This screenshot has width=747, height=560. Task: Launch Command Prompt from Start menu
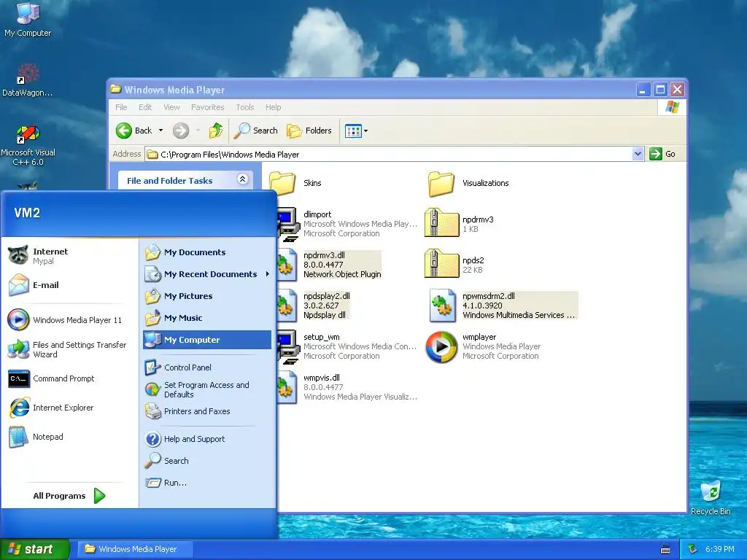(52, 378)
